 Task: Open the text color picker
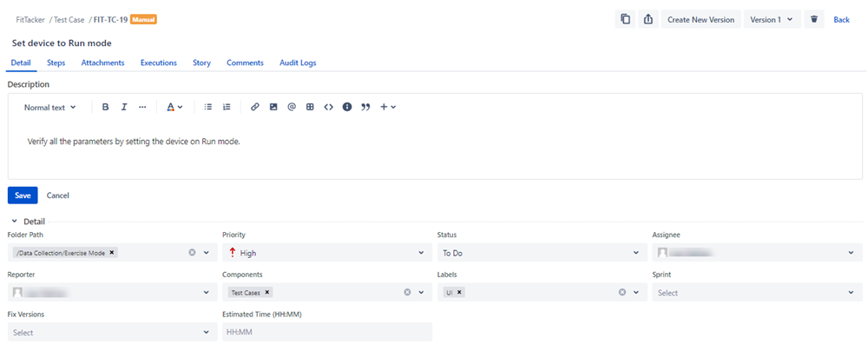pyautogui.click(x=175, y=107)
